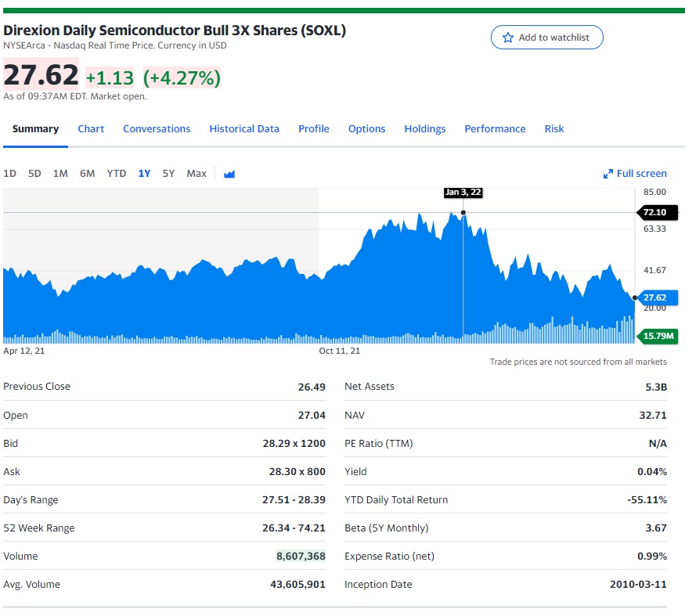The image size is (685, 616).
Task: Select the YTD chart range
Action: click(x=116, y=174)
